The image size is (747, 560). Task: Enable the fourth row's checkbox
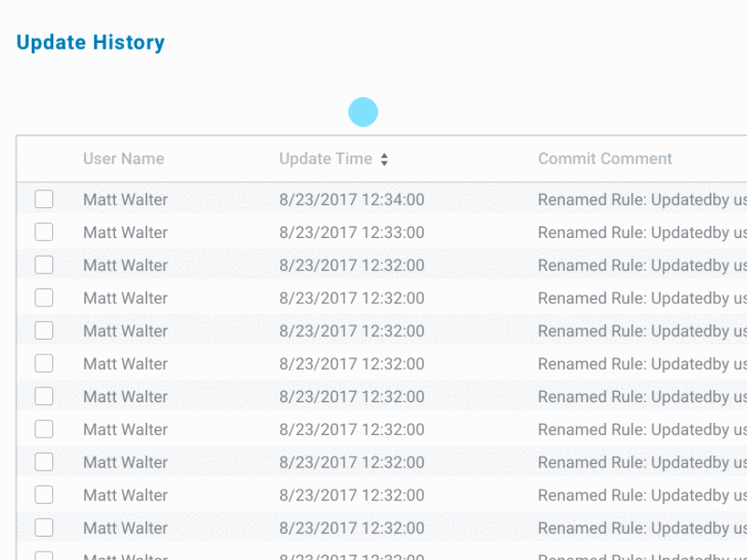pos(44,298)
